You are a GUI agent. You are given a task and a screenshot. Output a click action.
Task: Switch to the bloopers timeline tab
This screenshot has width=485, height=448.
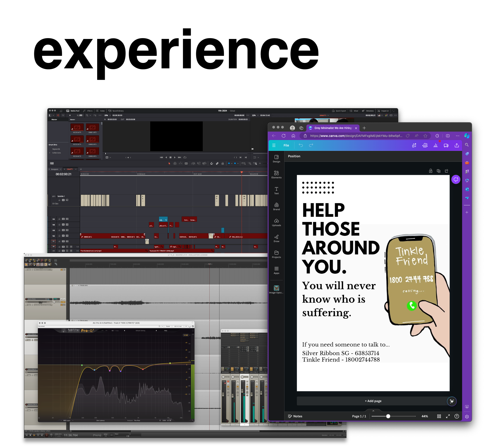point(55,169)
